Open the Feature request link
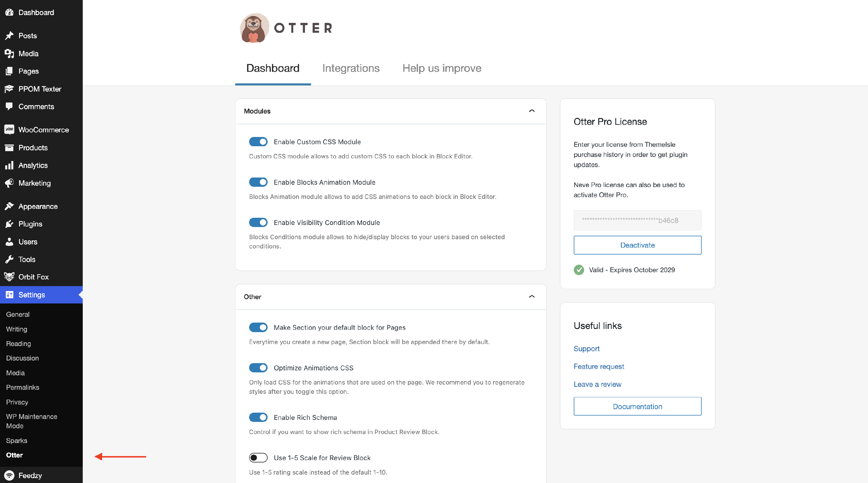Viewport: 868px width, 483px height. click(x=599, y=366)
